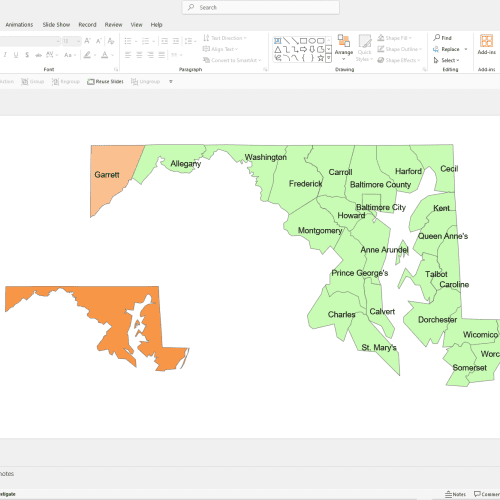The image size is (500, 500).
Task: Click Increase List Level icon
Action: click(176, 41)
